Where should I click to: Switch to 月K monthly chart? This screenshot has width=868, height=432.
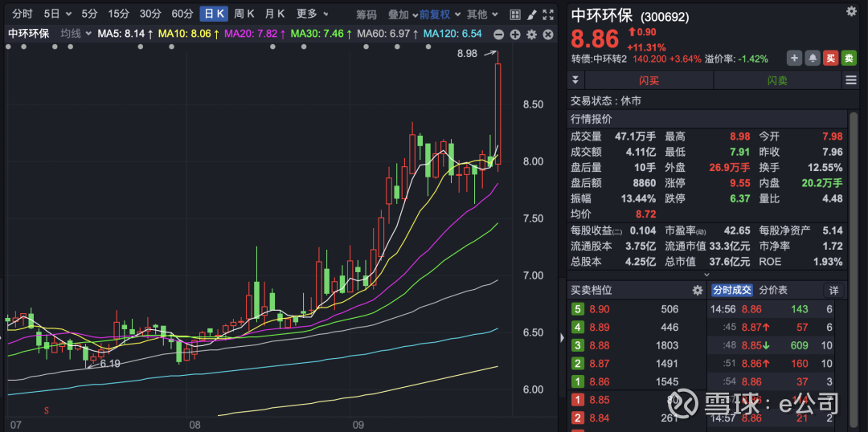click(275, 14)
